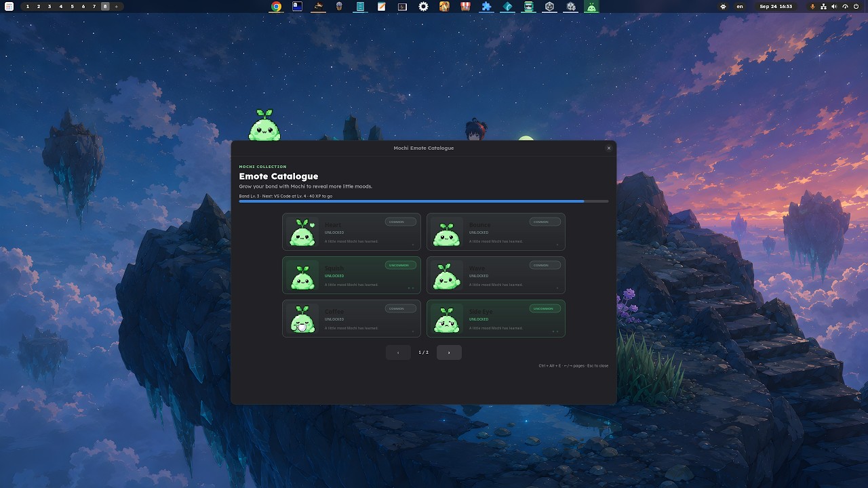
Task: Launch the red shop storefront icon
Action: [465, 6]
